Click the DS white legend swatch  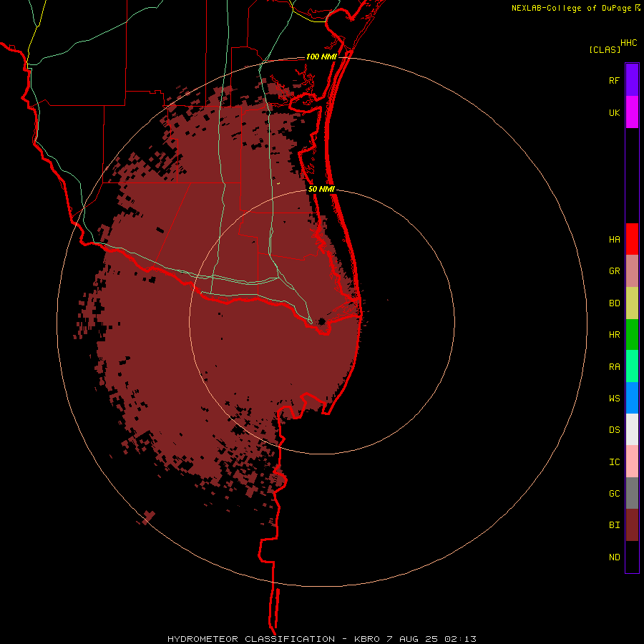(632, 429)
